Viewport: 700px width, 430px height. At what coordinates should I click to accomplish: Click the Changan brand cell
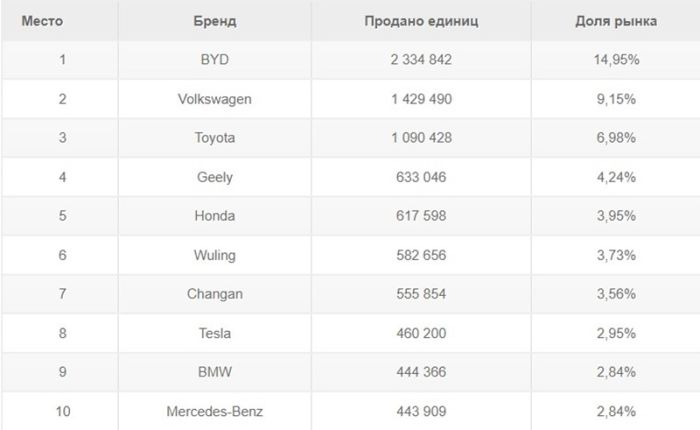[215, 294]
